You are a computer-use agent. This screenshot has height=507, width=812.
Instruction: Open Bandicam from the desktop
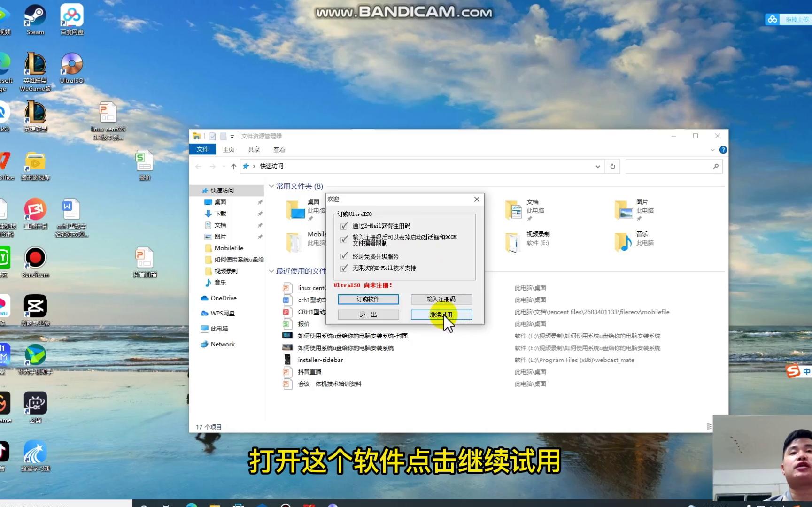[x=35, y=258]
